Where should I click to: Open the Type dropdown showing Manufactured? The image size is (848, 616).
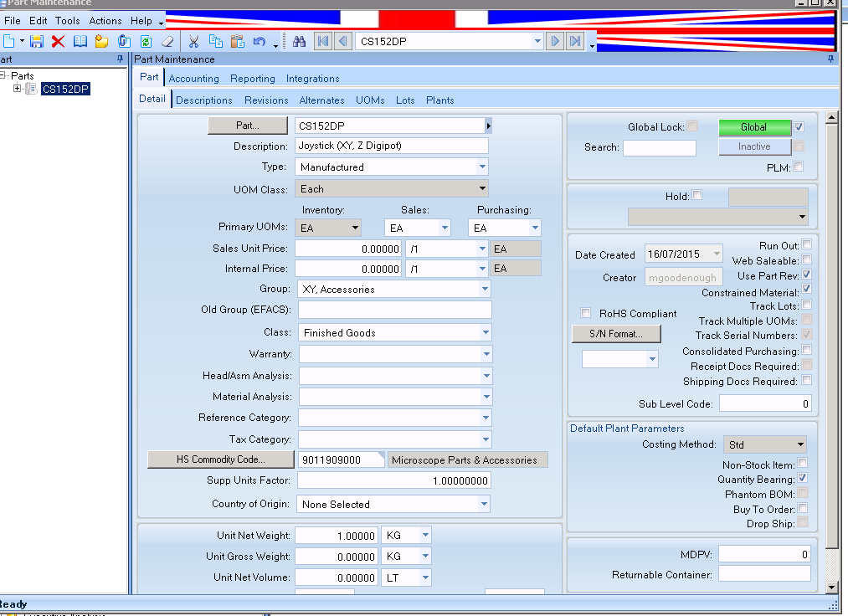click(483, 167)
